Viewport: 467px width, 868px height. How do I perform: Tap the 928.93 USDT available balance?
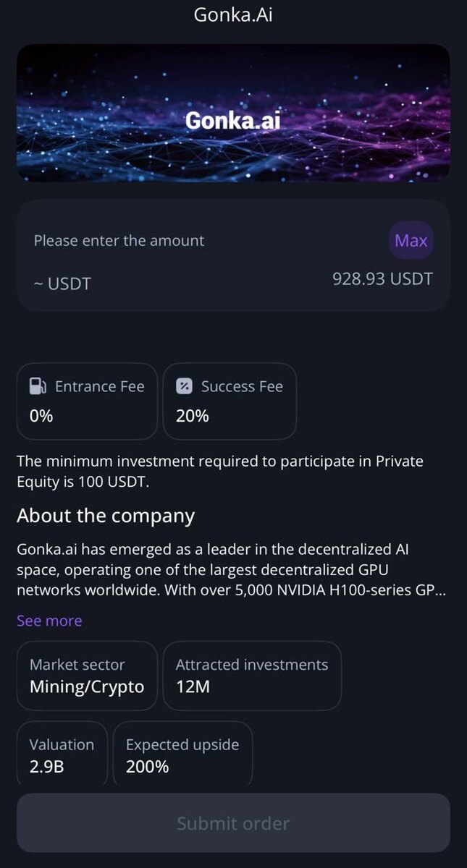[382, 279]
